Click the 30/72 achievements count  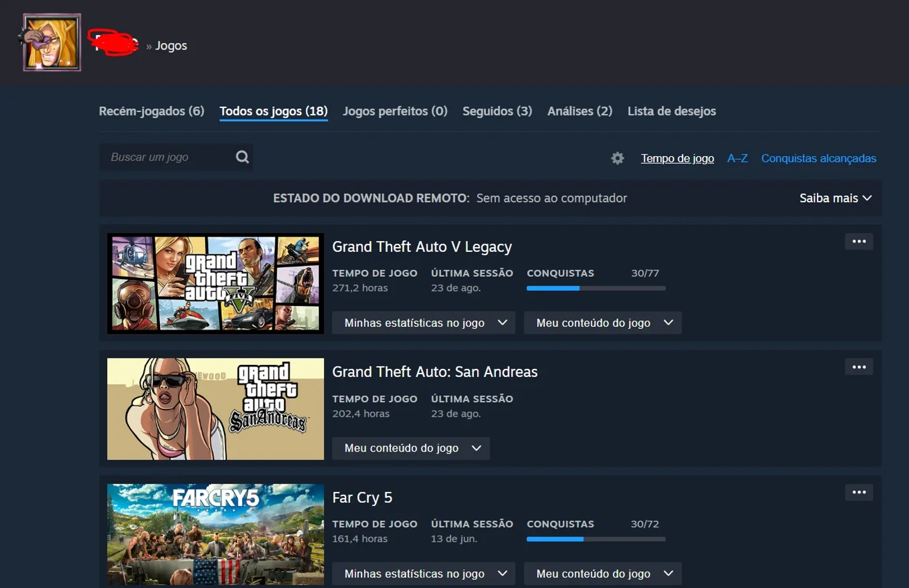[x=645, y=524]
